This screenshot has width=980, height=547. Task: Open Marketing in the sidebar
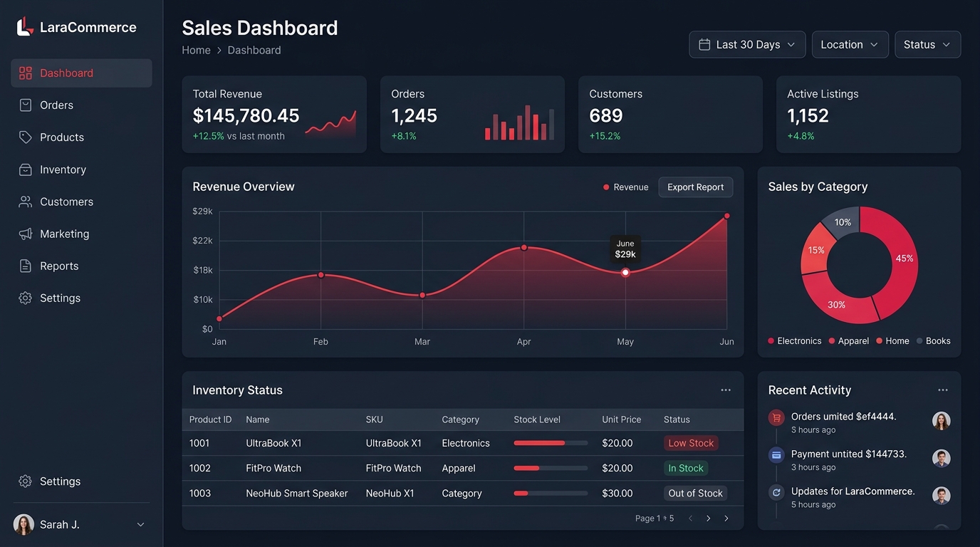point(81,234)
